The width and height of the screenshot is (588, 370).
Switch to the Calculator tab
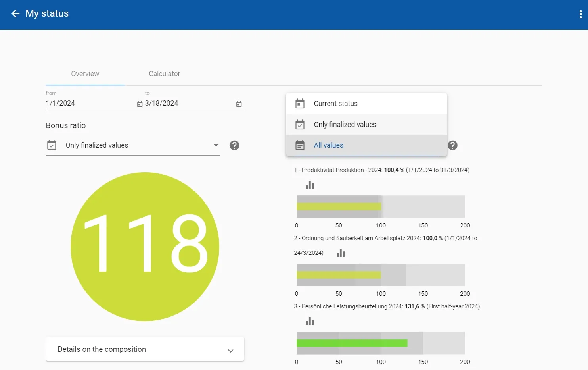[164, 74]
